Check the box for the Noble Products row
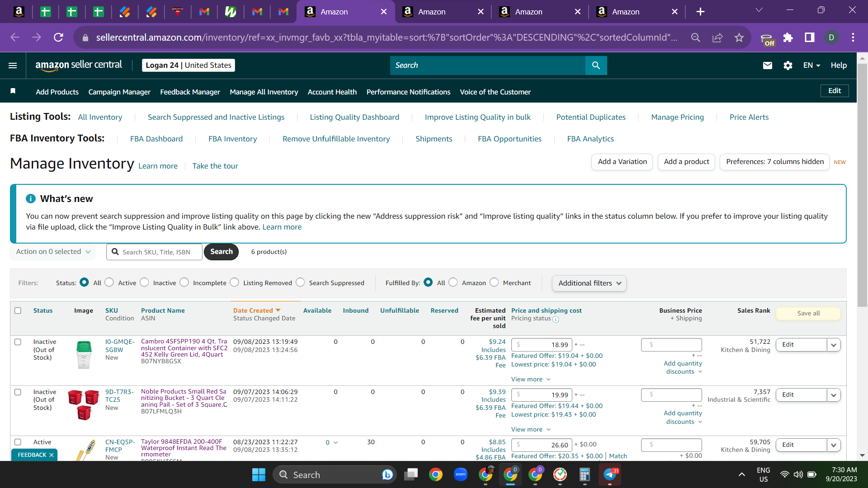The height and width of the screenshot is (488, 868). coord(18,392)
